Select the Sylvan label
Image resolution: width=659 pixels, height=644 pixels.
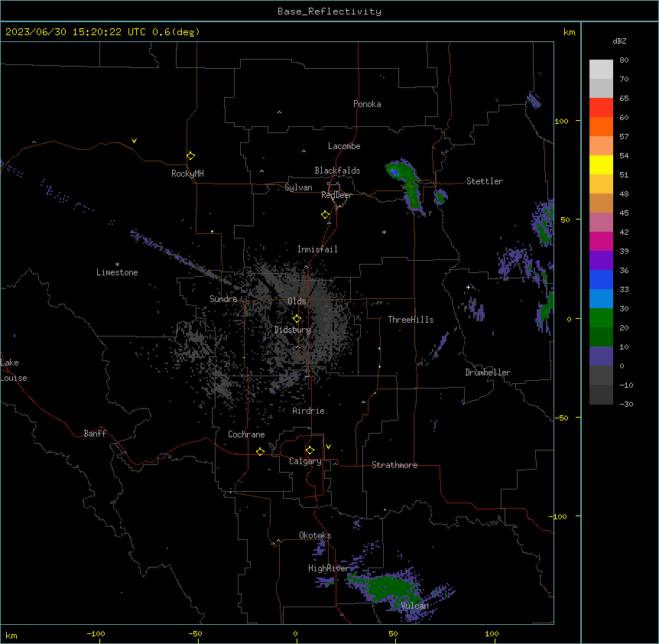click(x=298, y=187)
